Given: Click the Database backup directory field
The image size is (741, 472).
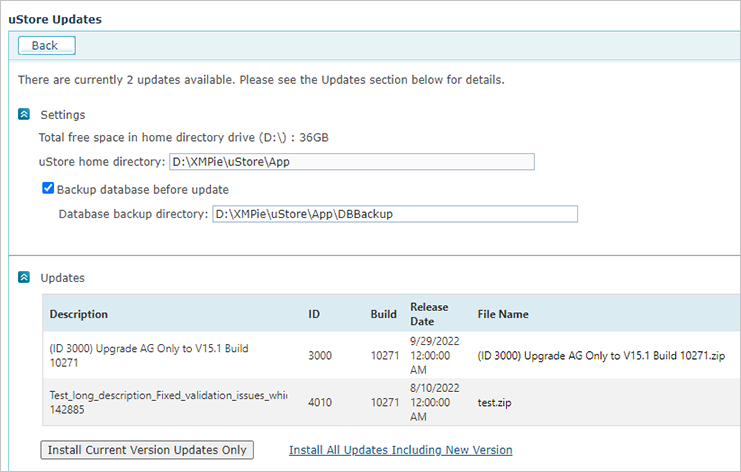Looking at the screenshot, I should [x=395, y=214].
